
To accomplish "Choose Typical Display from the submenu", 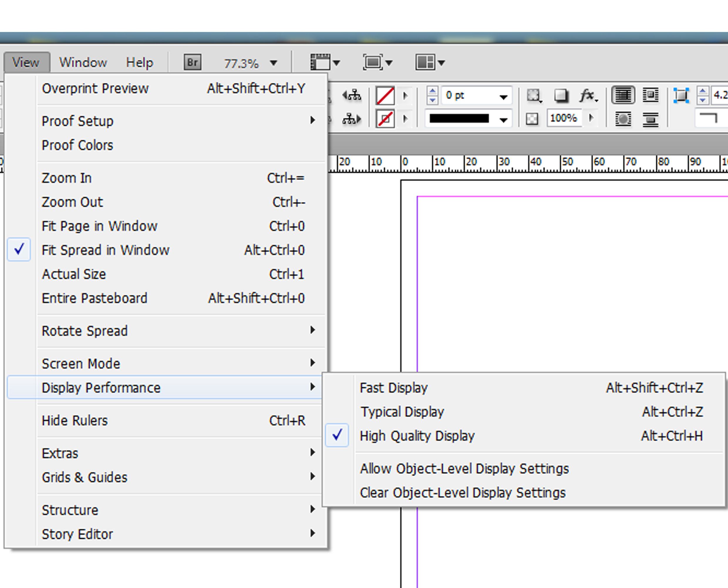I will click(402, 412).
